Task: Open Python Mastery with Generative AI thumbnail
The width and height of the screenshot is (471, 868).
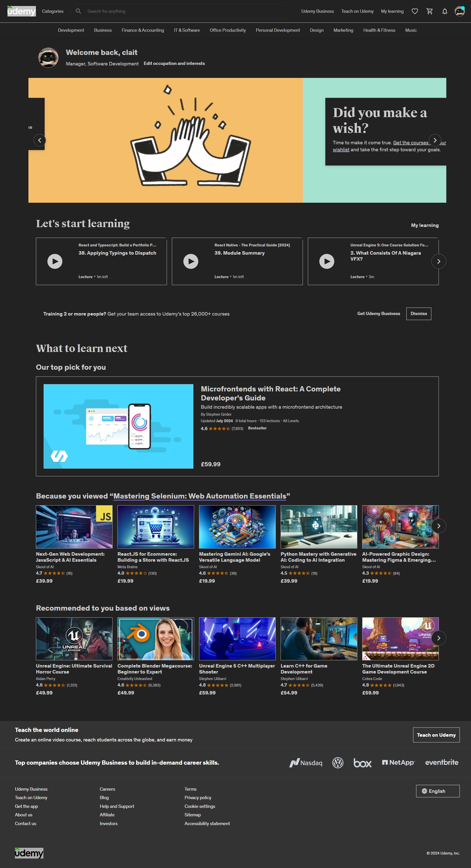Action: click(319, 527)
